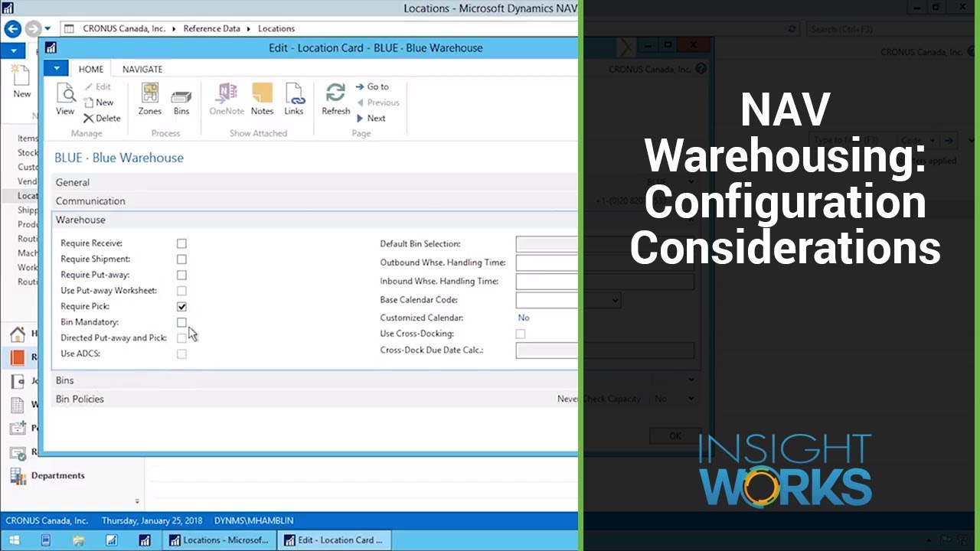980x551 pixels.
Task: Enable the Require Receive checkbox
Action: pyautogui.click(x=181, y=243)
